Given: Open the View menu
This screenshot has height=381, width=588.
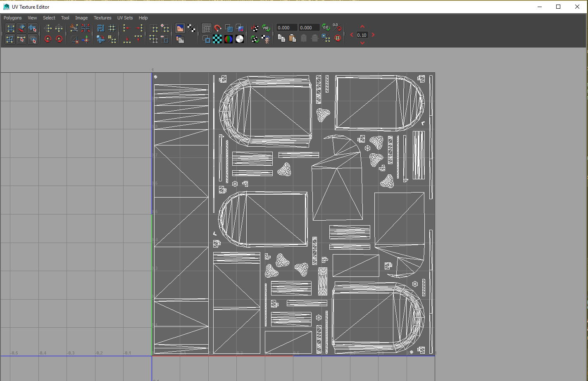Looking at the screenshot, I should coord(32,18).
